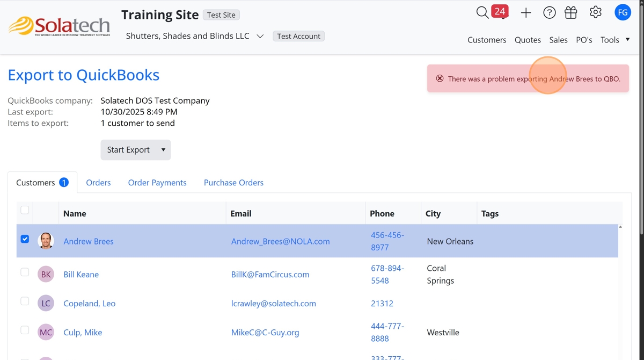This screenshot has height=360, width=644.
Task: Open the search magnifier icon
Action: tap(482, 12)
